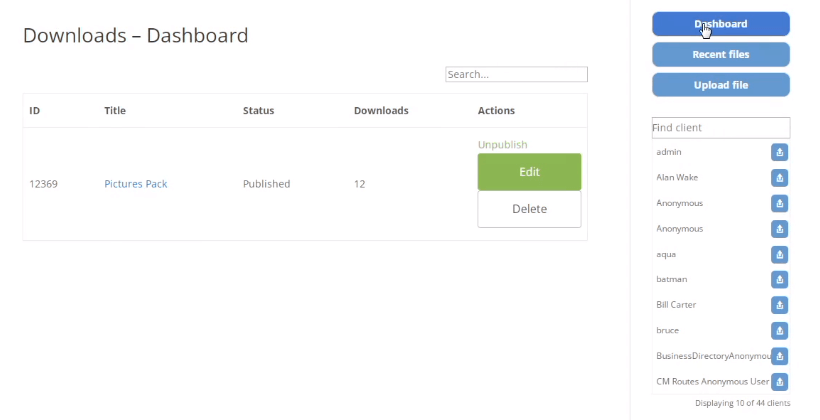The width and height of the screenshot is (820, 420).
Task: Sort by the Downloads column header
Action: click(x=381, y=111)
